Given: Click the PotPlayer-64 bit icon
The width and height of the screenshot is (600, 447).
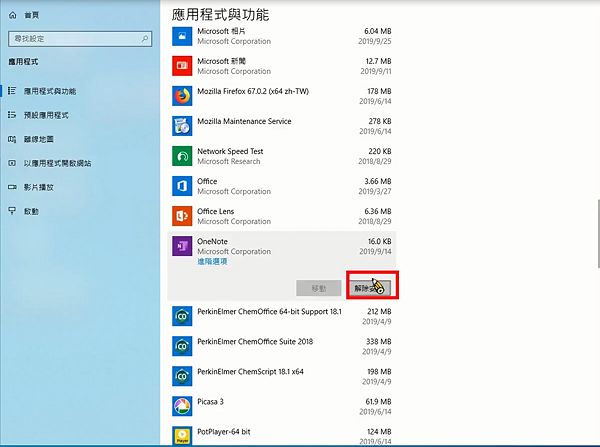Looking at the screenshot, I should (x=182, y=436).
